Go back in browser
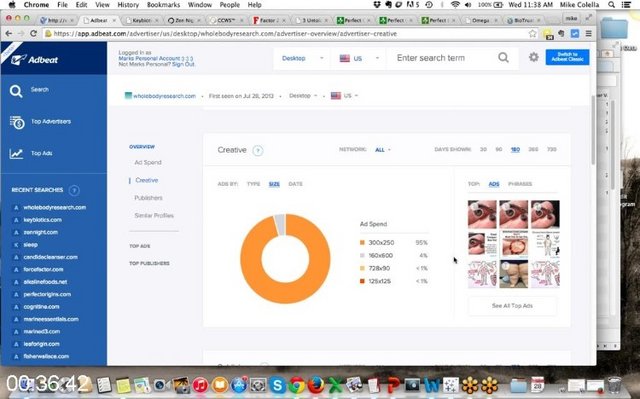The image size is (640, 399). [x=9, y=33]
